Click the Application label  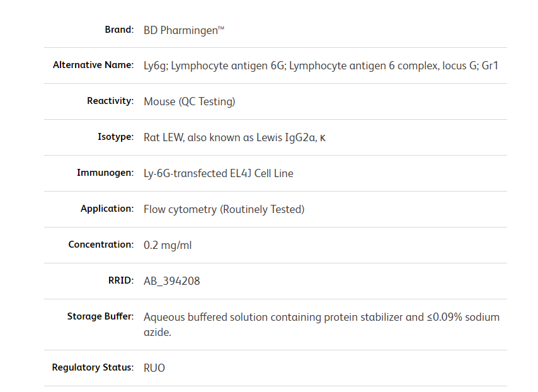[107, 209]
